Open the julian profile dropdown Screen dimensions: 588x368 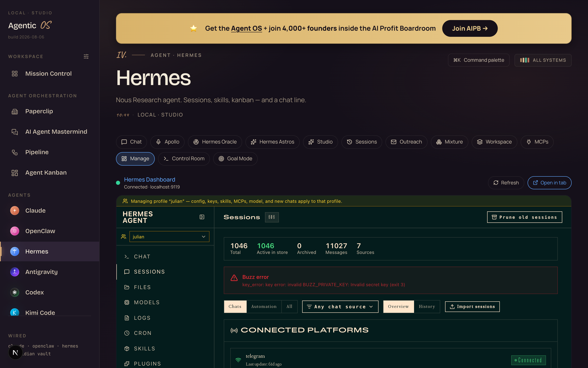point(169,237)
